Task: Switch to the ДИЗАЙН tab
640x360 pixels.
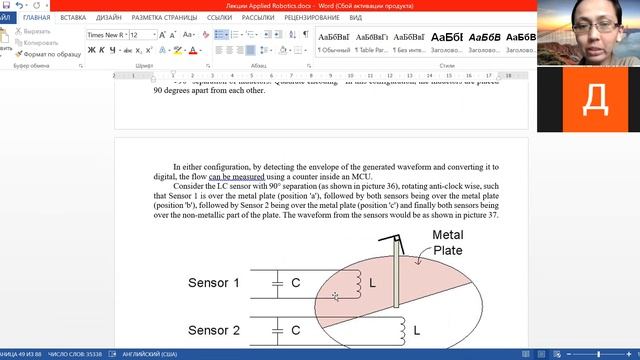Action: click(x=109, y=18)
